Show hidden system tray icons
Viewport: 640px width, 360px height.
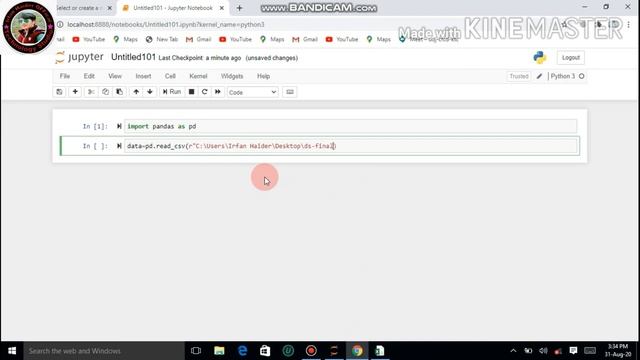click(x=513, y=351)
